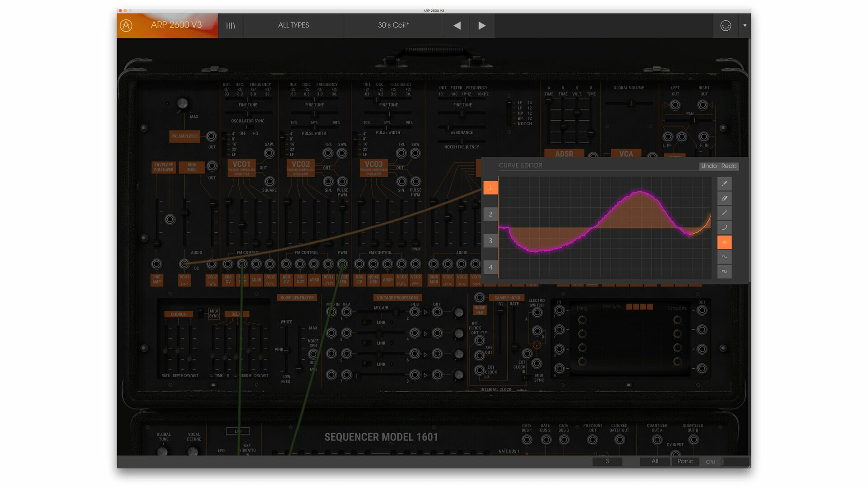Click the CLOCKED GATE1 OUT jack
868x488 pixels.
click(619, 440)
